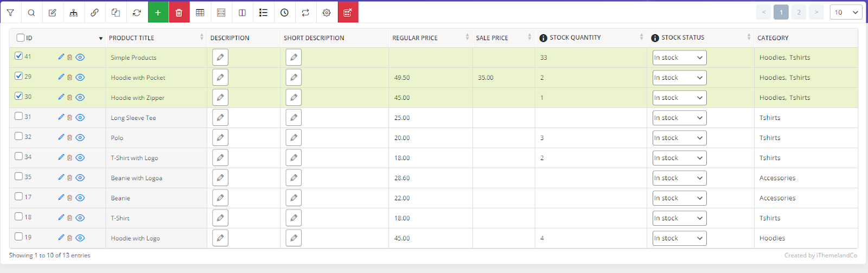Open stock status dropdown for Hoodie with Pocket
Screen dimensions: 868x273
pos(679,78)
